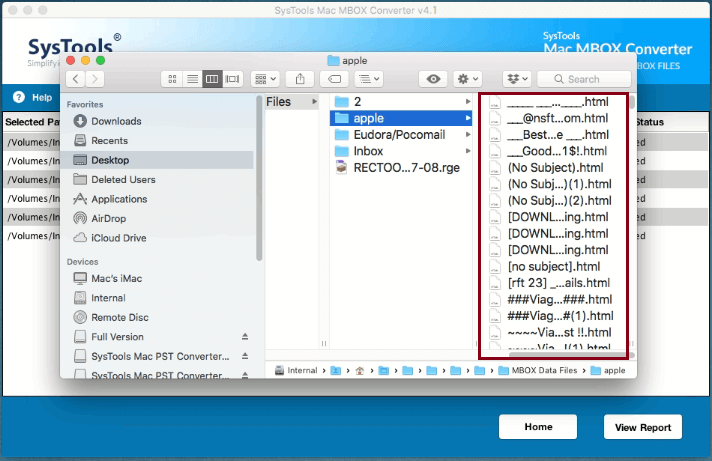Click Internal in the path bar
Viewport: 712px width, 461px height.
pos(296,371)
